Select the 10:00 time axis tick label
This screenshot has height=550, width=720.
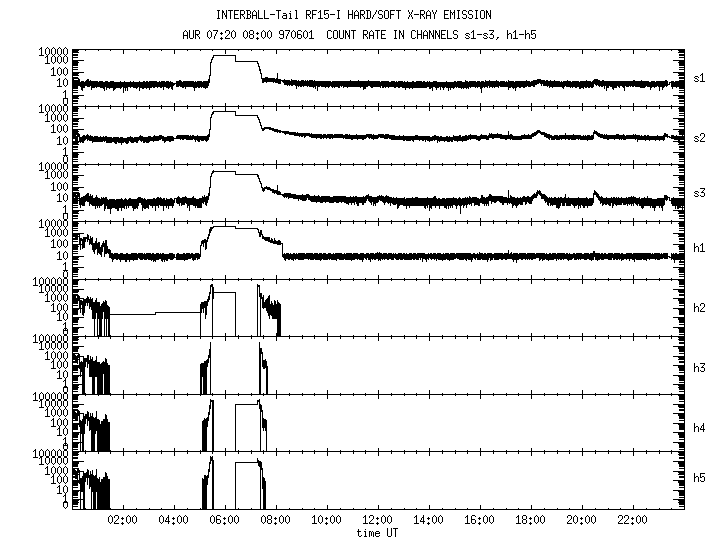327,521
